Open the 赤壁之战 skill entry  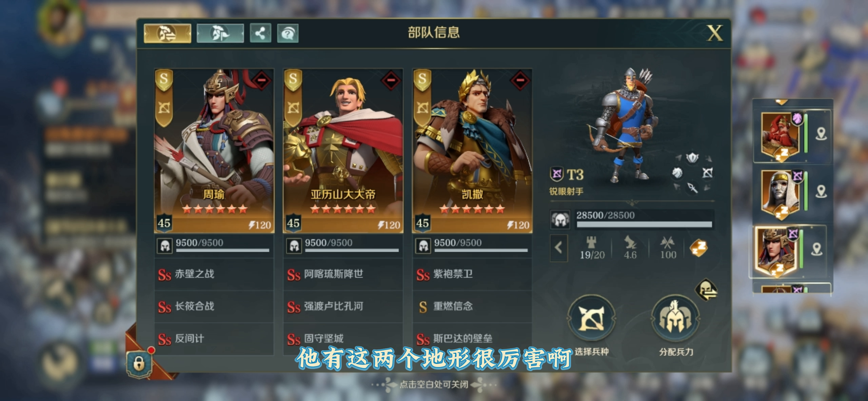click(214, 274)
